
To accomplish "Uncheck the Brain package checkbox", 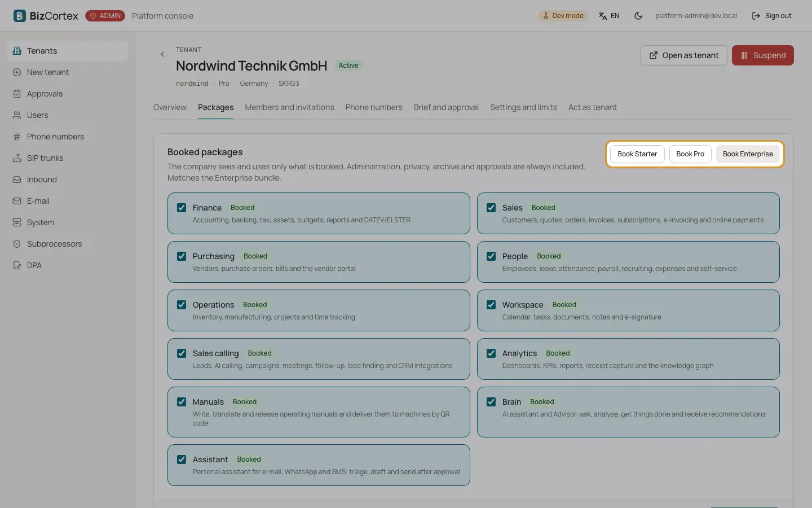I will point(491,402).
